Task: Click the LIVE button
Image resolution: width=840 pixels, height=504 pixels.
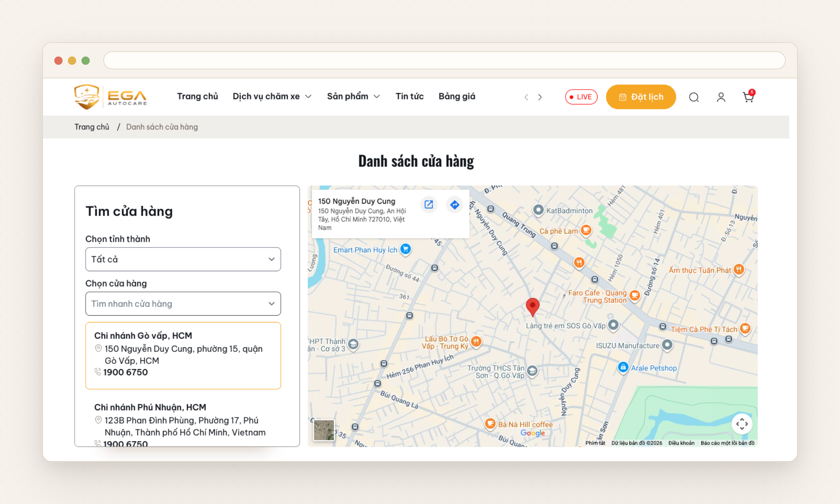Action: [581, 97]
